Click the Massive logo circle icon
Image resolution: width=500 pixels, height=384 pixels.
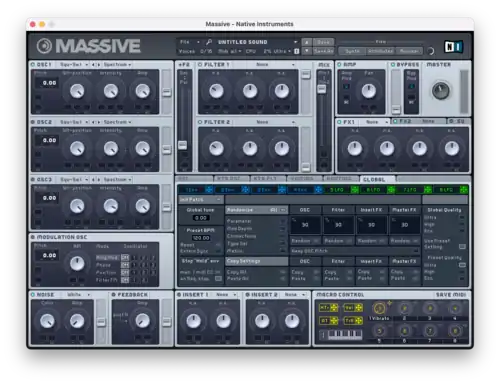[44, 46]
